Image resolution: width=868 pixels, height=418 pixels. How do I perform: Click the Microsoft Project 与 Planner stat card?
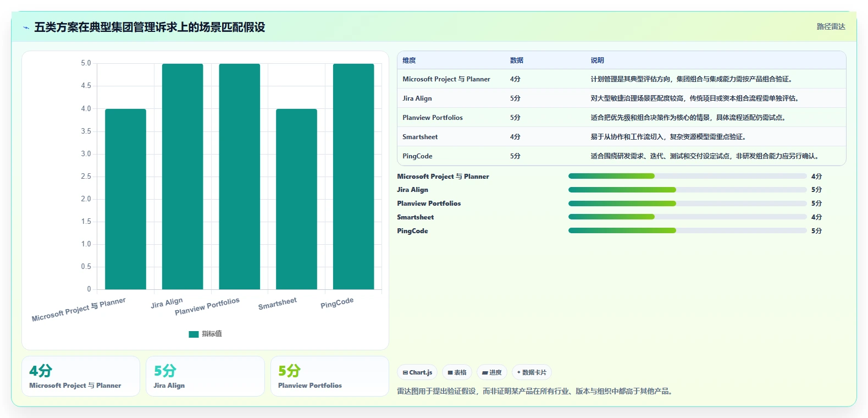(x=81, y=376)
